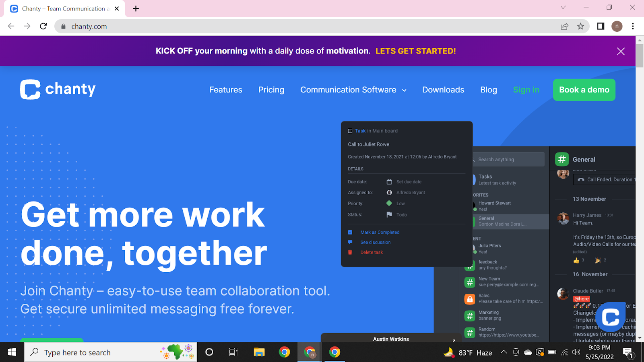Open the Chrome profile avatar menu
Viewport: 644px width, 362px height.
(617, 27)
